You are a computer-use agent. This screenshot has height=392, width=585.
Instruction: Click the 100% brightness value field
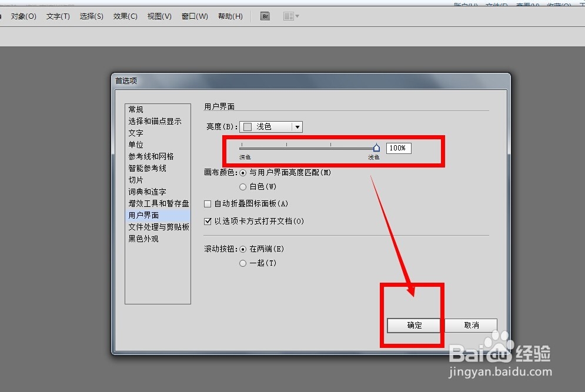pos(398,148)
